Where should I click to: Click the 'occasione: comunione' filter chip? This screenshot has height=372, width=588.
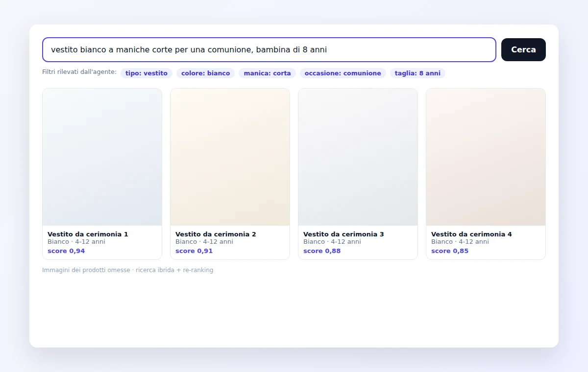click(343, 73)
